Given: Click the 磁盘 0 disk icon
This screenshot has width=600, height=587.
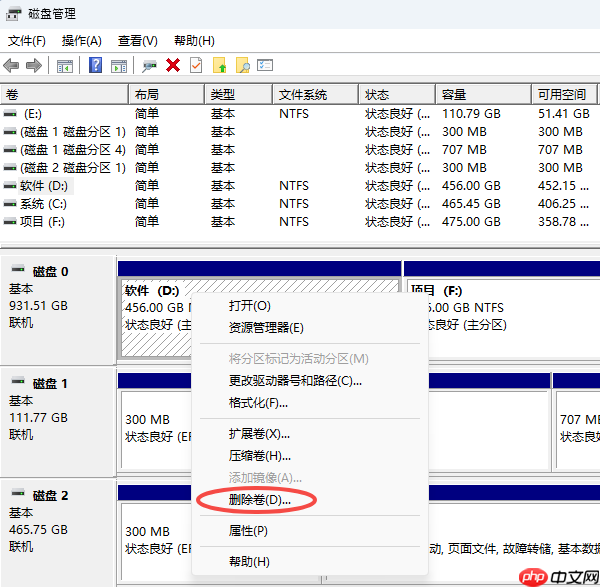Looking at the screenshot, I should point(18,269).
